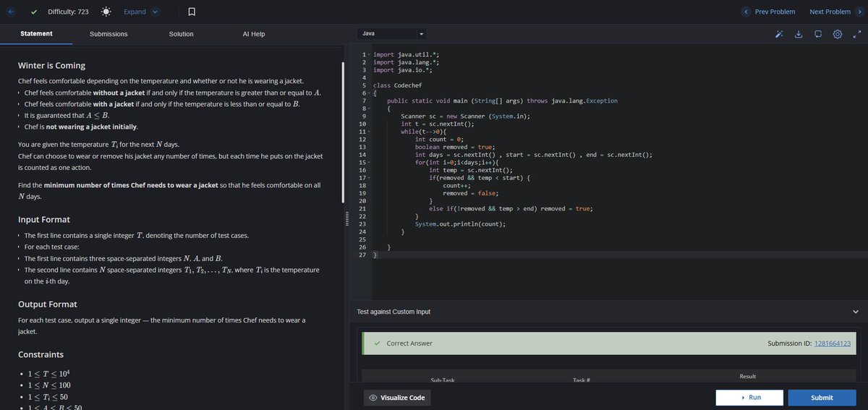Click the Constraints heading
Screen dimensions: 868x410
point(41,354)
